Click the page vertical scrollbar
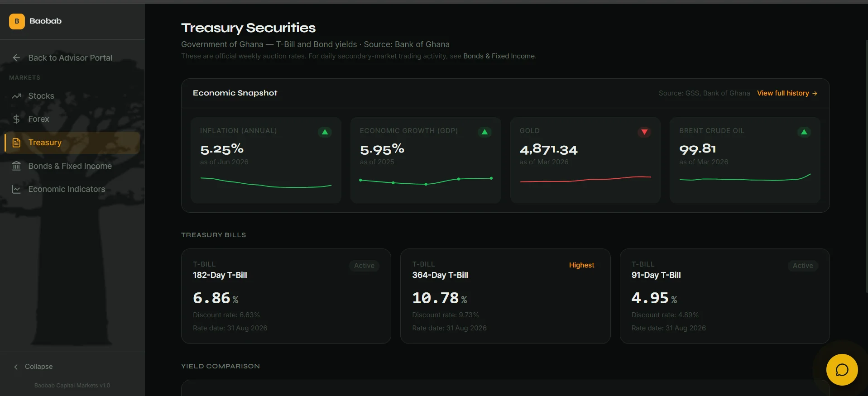 coord(866,167)
